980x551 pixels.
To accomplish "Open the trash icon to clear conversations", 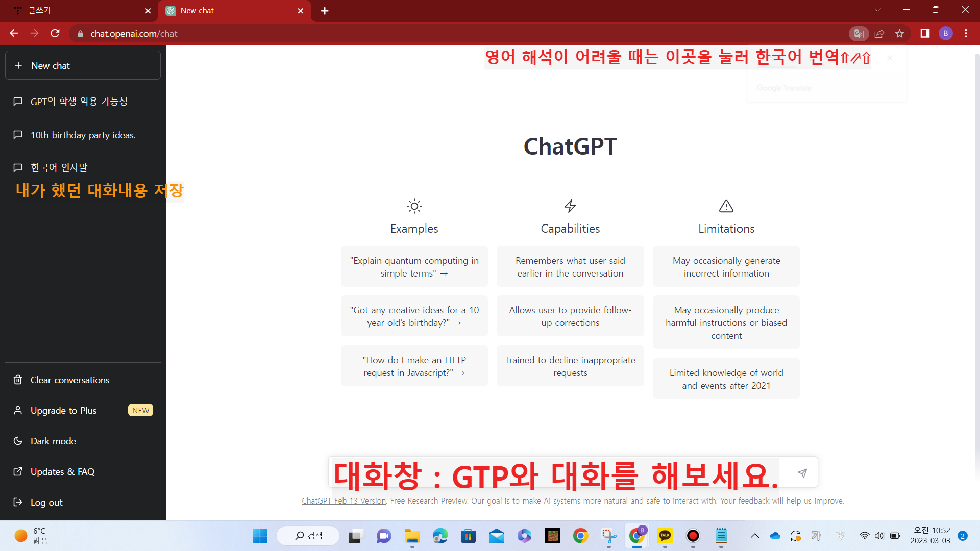I will (x=18, y=380).
